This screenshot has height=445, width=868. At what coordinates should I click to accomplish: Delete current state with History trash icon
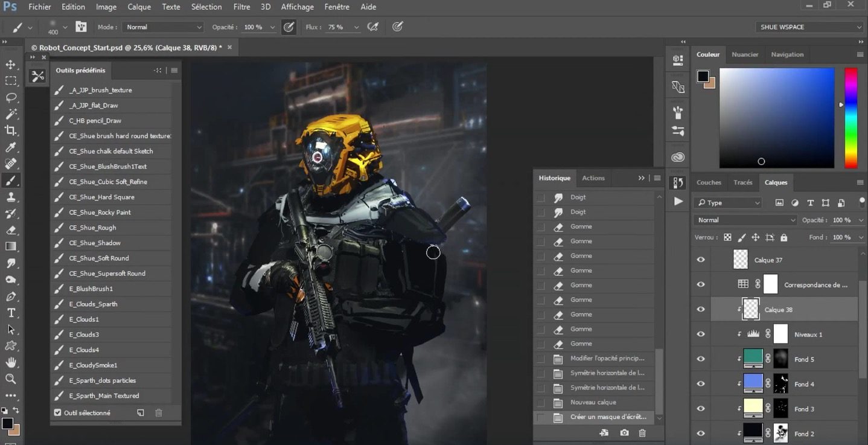pyautogui.click(x=642, y=433)
